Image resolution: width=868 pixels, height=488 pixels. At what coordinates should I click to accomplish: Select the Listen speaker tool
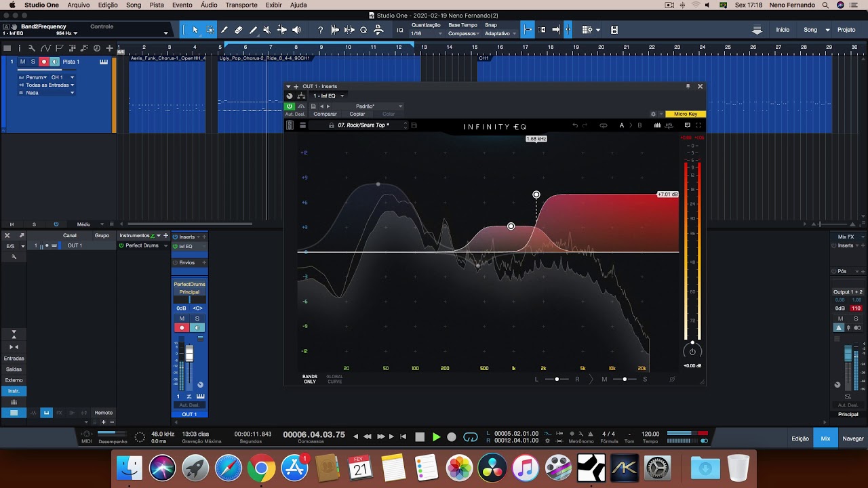coord(296,30)
